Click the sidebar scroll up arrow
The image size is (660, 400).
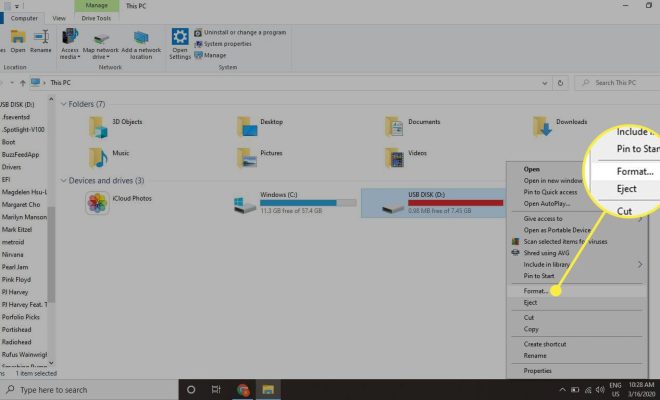(51, 99)
